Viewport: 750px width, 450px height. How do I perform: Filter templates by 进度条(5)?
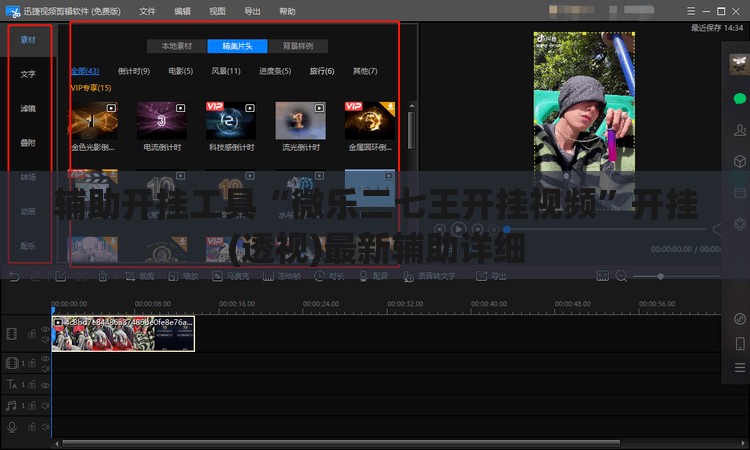pyautogui.click(x=275, y=71)
